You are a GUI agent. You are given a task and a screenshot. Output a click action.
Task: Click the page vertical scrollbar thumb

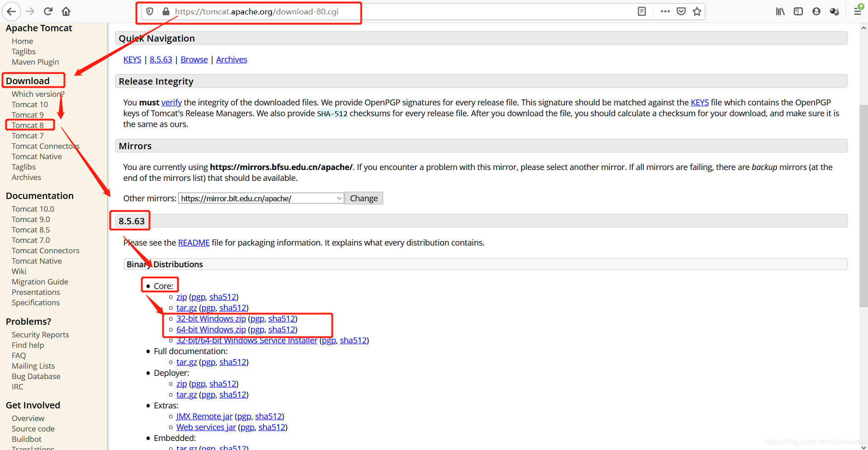863,206
